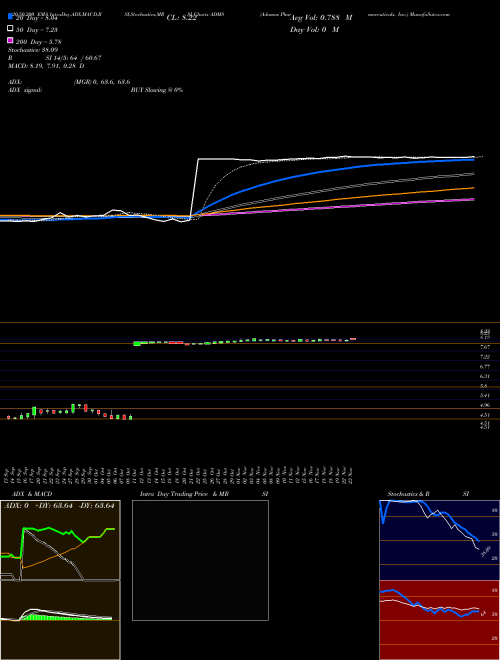500x660 pixels.
Task: Click the blue 20 Day legend swatch
Action: [x=10, y=18]
